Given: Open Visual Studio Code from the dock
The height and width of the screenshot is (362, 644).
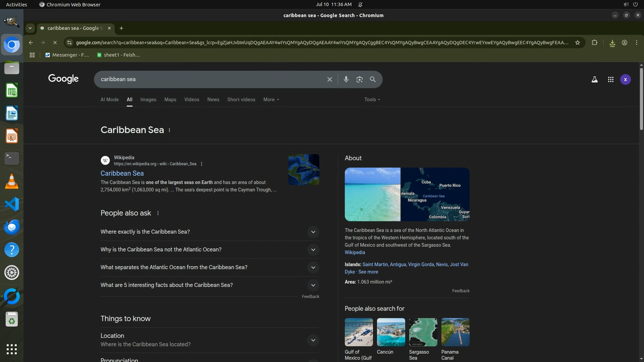Looking at the screenshot, I should 12,204.
